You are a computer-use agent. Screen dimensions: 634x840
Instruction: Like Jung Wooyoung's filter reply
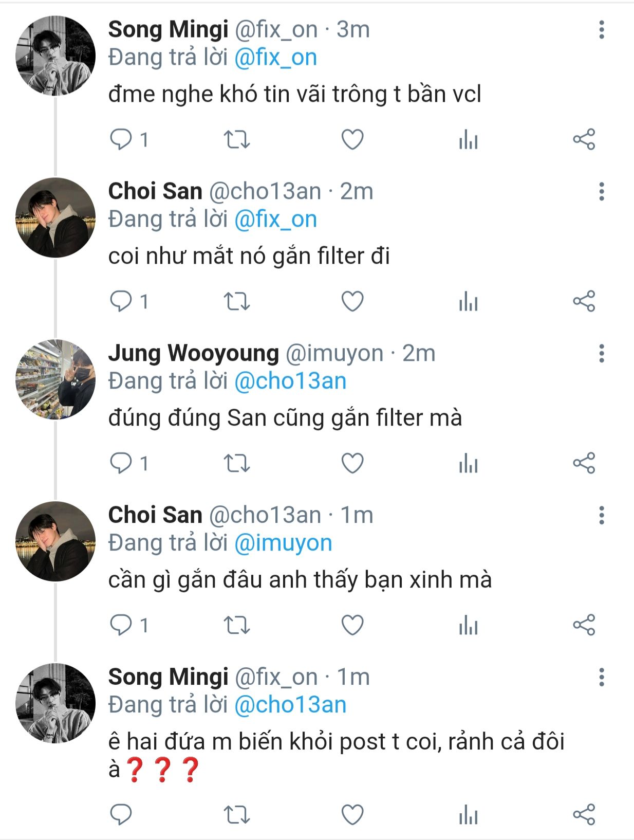pyautogui.click(x=352, y=463)
